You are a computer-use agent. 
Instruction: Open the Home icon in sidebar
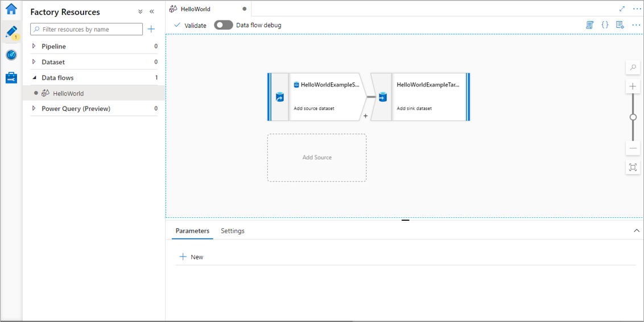pyautogui.click(x=11, y=9)
